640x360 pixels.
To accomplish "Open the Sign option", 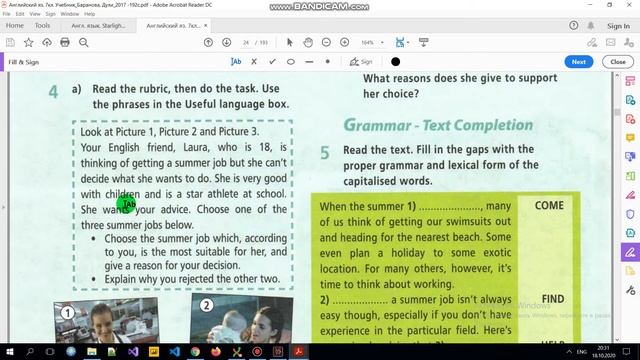I will click(x=361, y=62).
